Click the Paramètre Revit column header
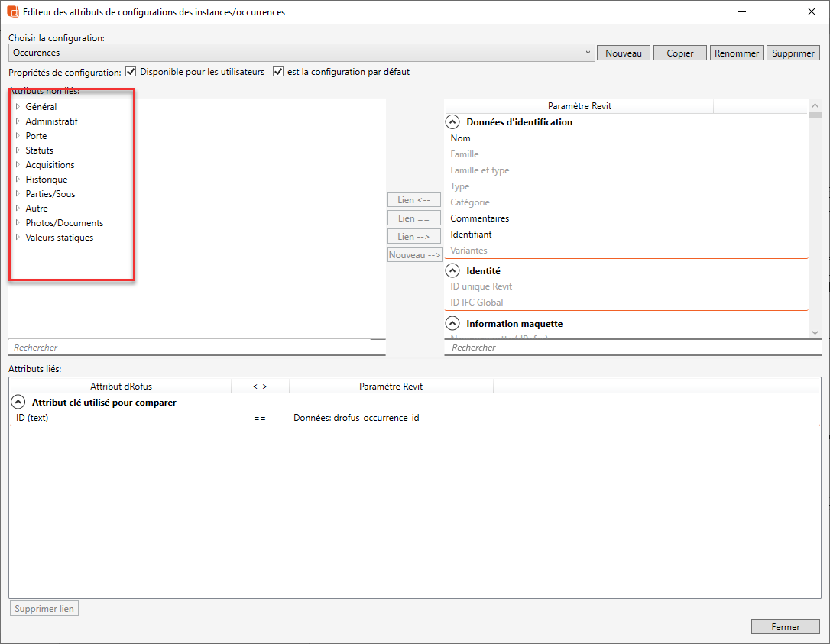The height and width of the screenshot is (644, 830). [x=579, y=106]
